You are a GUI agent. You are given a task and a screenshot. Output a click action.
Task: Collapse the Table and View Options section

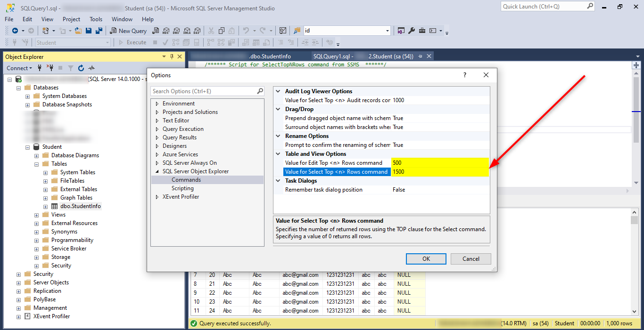click(278, 153)
